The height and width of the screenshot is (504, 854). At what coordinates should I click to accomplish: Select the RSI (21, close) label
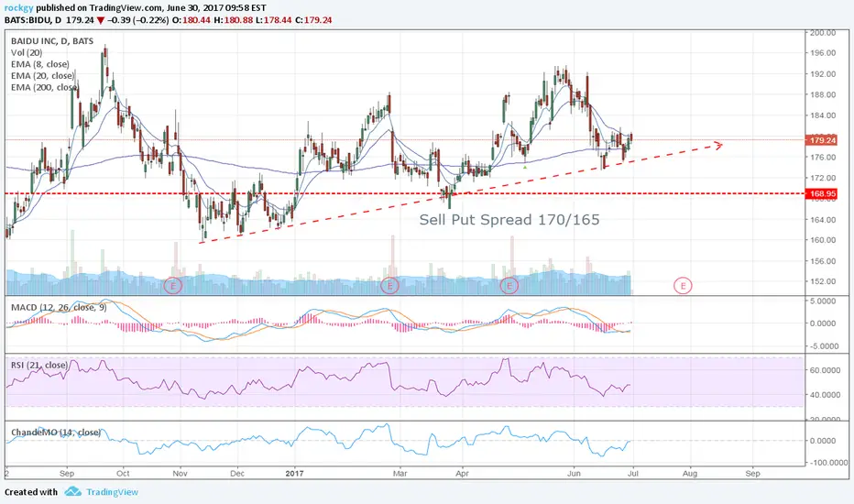(x=39, y=365)
